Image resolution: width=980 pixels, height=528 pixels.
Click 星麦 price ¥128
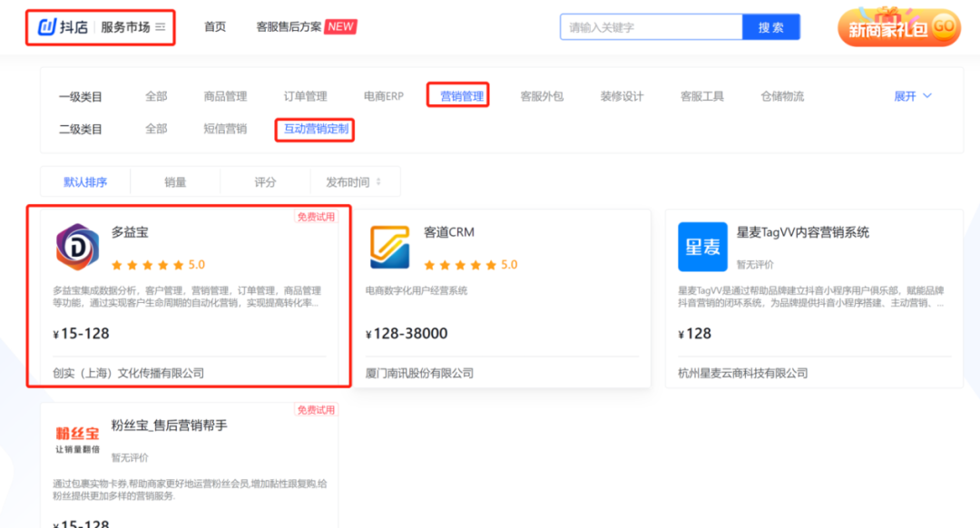point(695,334)
